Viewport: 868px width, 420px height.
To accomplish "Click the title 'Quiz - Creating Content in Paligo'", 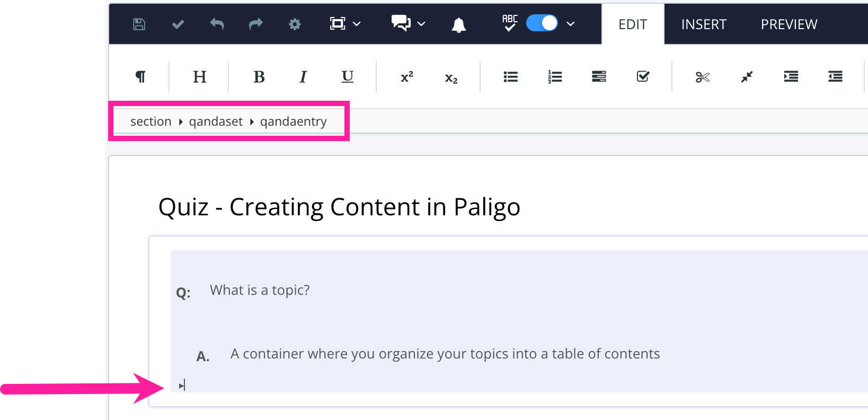I will click(x=339, y=207).
